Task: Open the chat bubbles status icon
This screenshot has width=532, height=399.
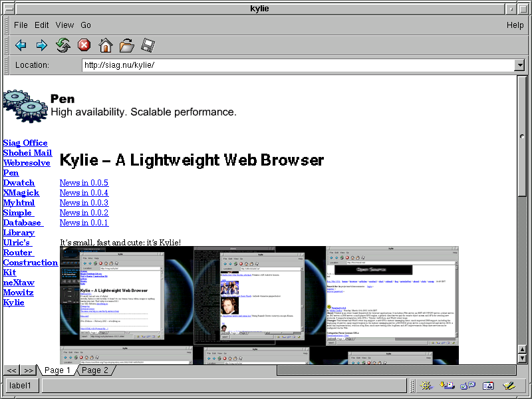Action: coord(467,386)
